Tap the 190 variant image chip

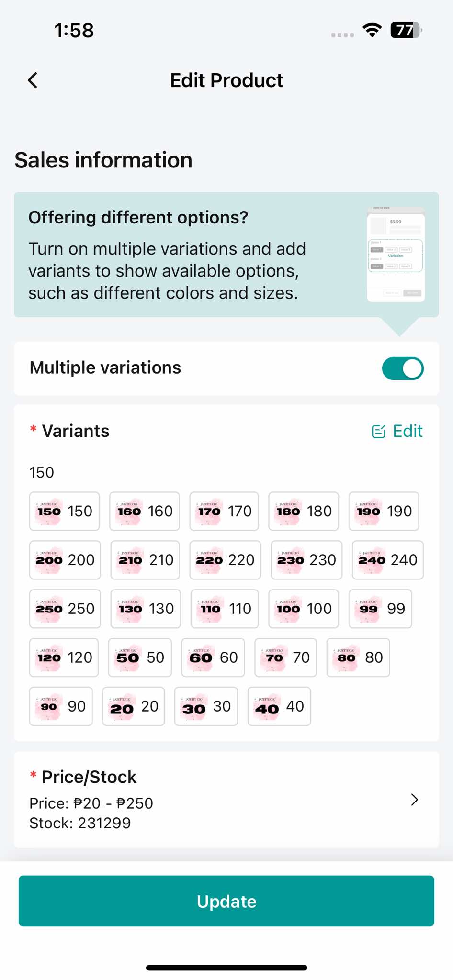click(384, 512)
